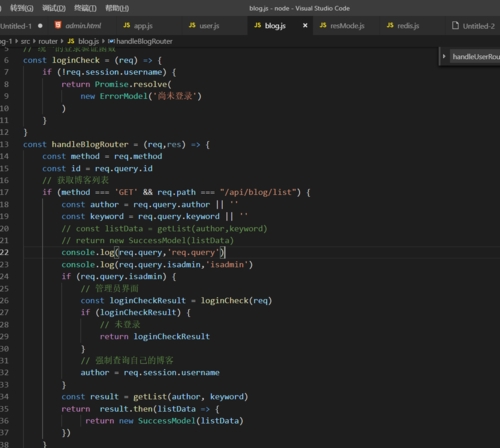Switch to the admin.html tab
This screenshot has height=448, width=500.
83,26
